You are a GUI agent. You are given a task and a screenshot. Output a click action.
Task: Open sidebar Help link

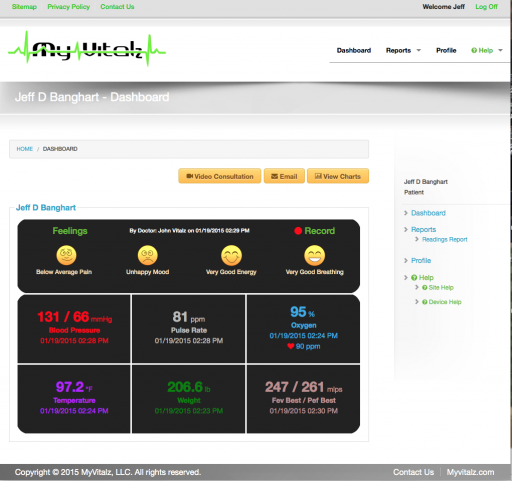[426, 277]
